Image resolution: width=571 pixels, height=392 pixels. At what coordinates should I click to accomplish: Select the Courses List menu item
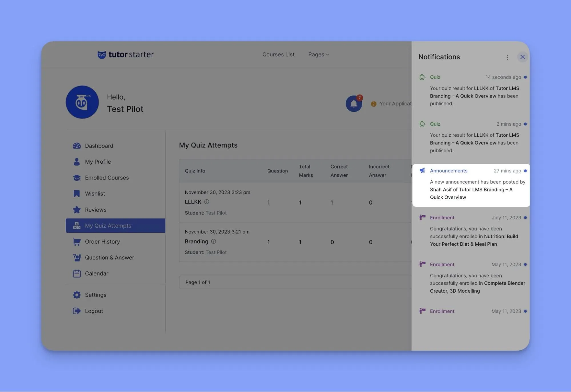point(278,54)
